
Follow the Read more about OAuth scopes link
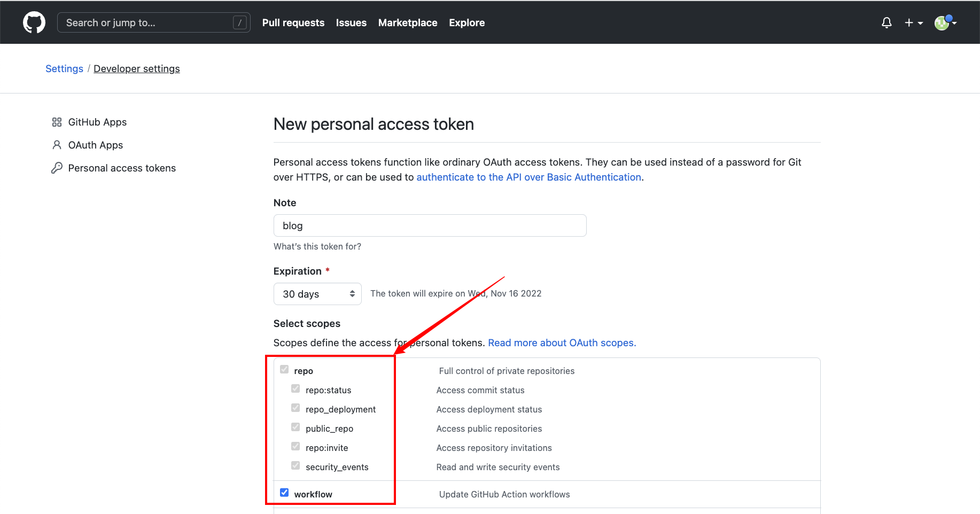[562, 342]
